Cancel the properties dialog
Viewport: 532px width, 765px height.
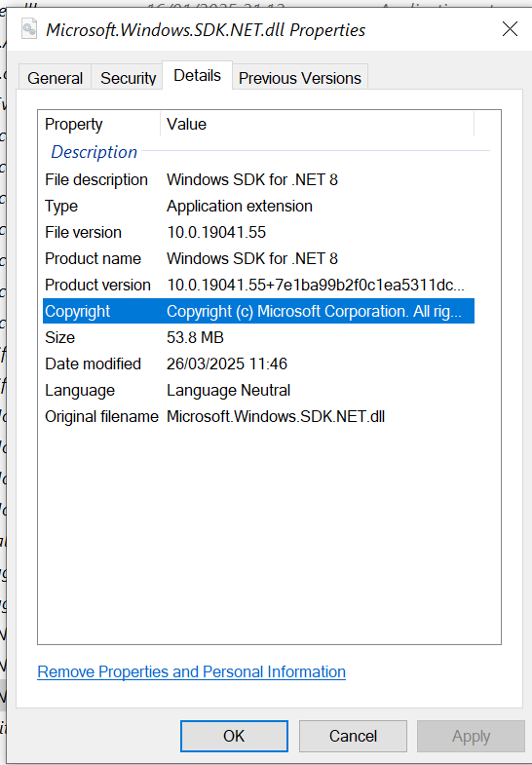coord(353,736)
